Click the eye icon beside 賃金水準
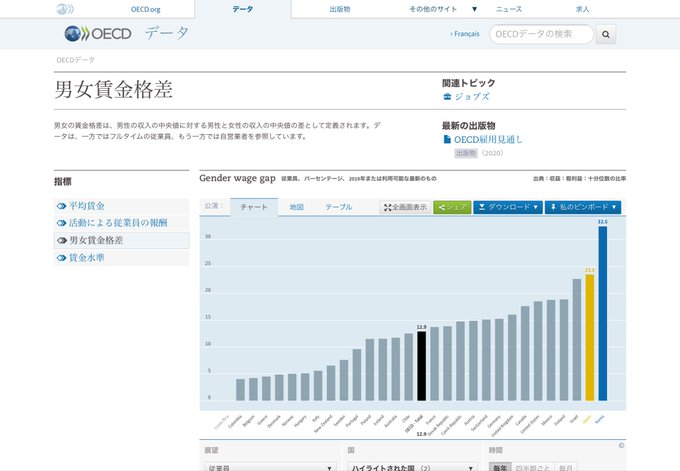This screenshot has height=471, width=680. tap(62, 258)
